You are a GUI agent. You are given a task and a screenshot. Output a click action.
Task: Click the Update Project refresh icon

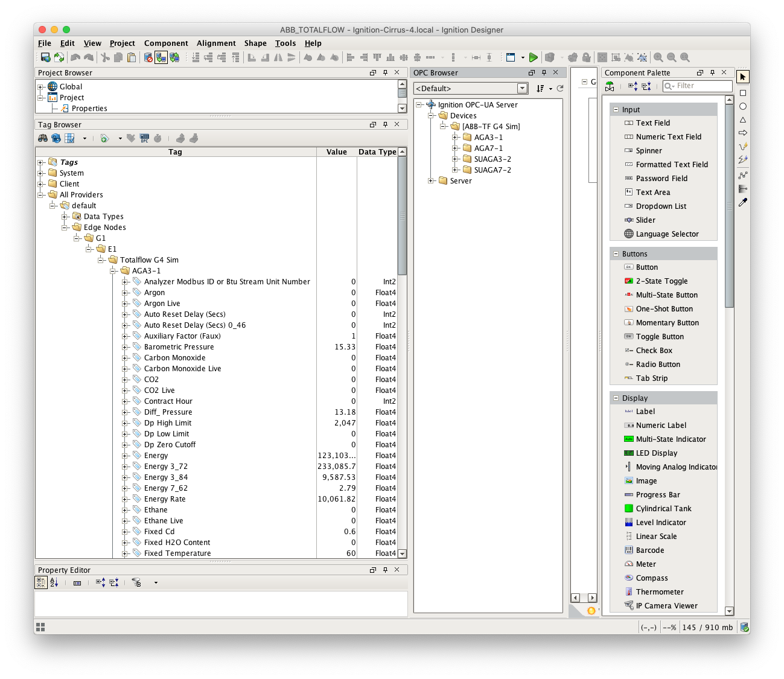pyautogui.click(x=59, y=57)
